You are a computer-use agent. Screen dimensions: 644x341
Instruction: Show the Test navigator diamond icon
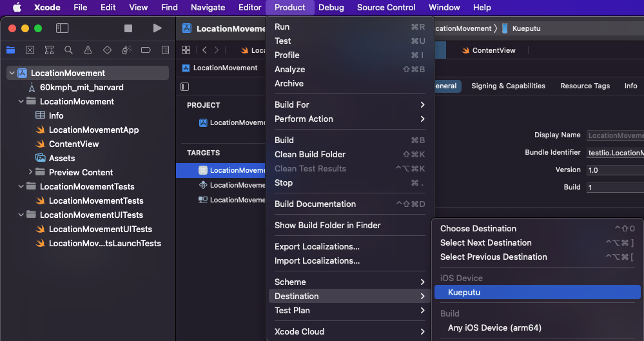coord(107,50)
